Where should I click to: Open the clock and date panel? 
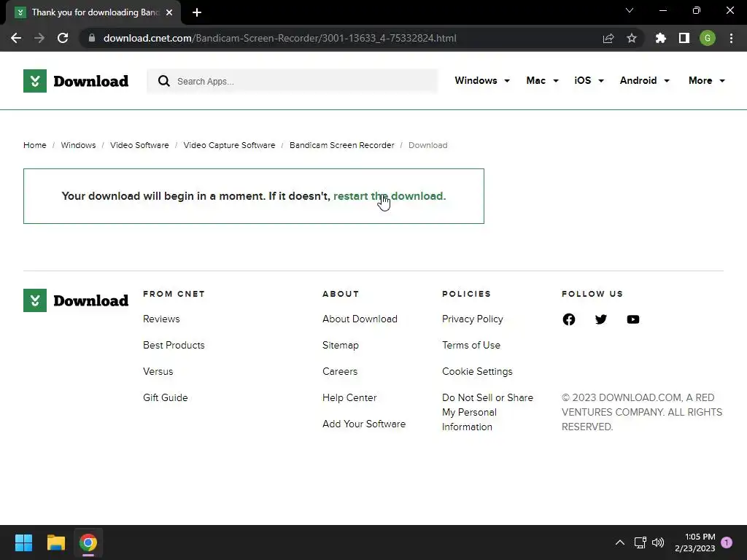click(695, 542)
